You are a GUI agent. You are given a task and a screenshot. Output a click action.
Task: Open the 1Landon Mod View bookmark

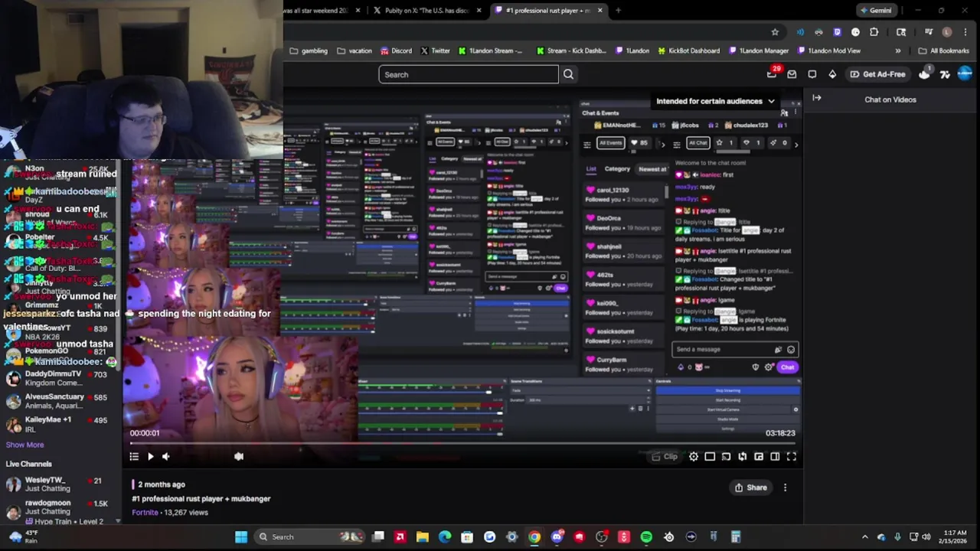click(829, 51)
